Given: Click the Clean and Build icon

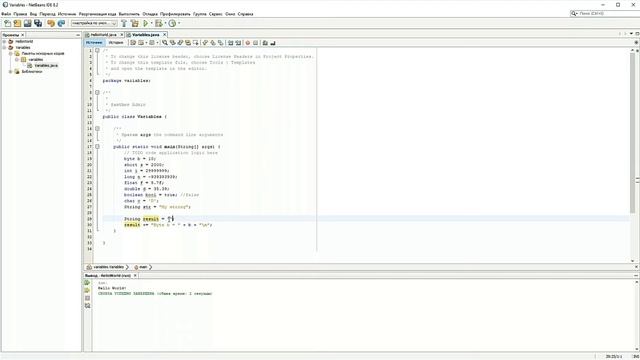Looking at the screenshot, I should pyautogui.click(x=134, y=23).
